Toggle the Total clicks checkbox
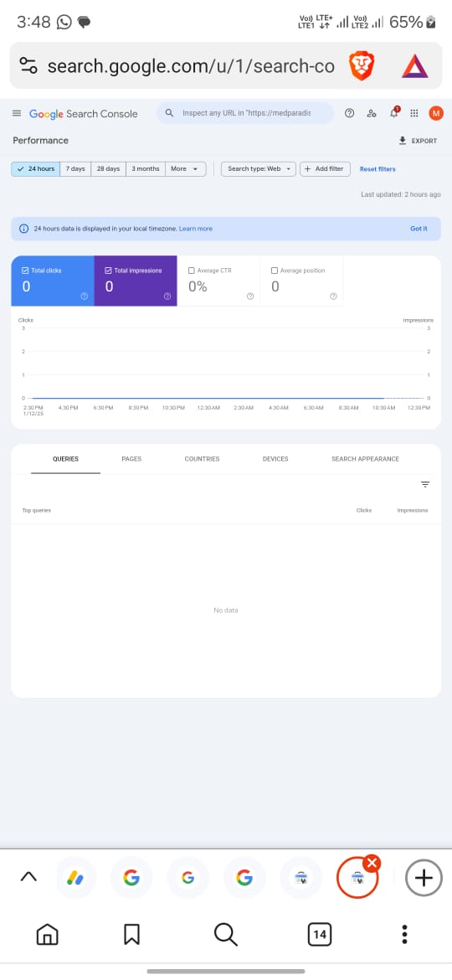This screenshot has height=980, width=452. (x=25, y=271)
